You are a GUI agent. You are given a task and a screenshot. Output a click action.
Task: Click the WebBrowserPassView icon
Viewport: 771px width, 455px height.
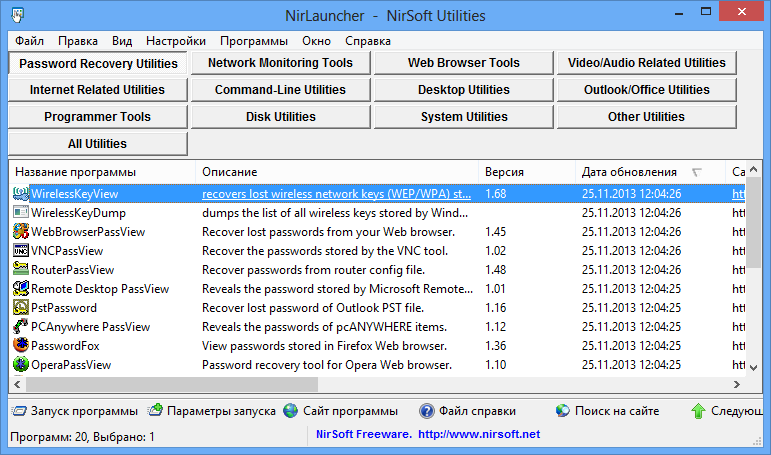(21, 232)
